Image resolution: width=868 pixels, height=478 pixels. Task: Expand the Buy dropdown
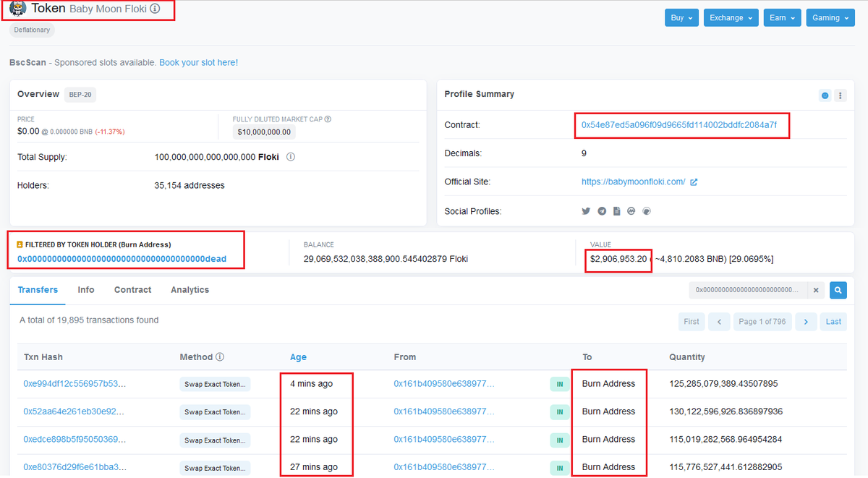pyautogui.click(x=681, y=18)
